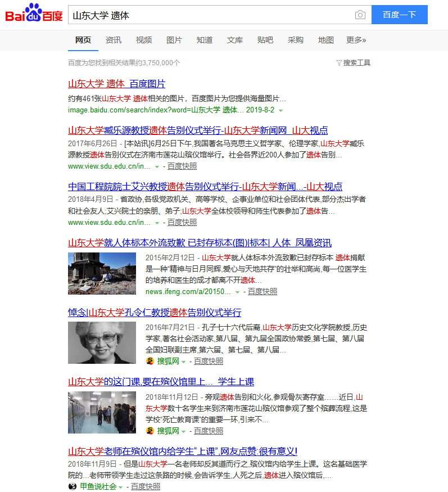Image resolution: width=448 pixels, height=492 pixels.
Task: Click news.ifeng.com URL text
Action: [188, 292]
